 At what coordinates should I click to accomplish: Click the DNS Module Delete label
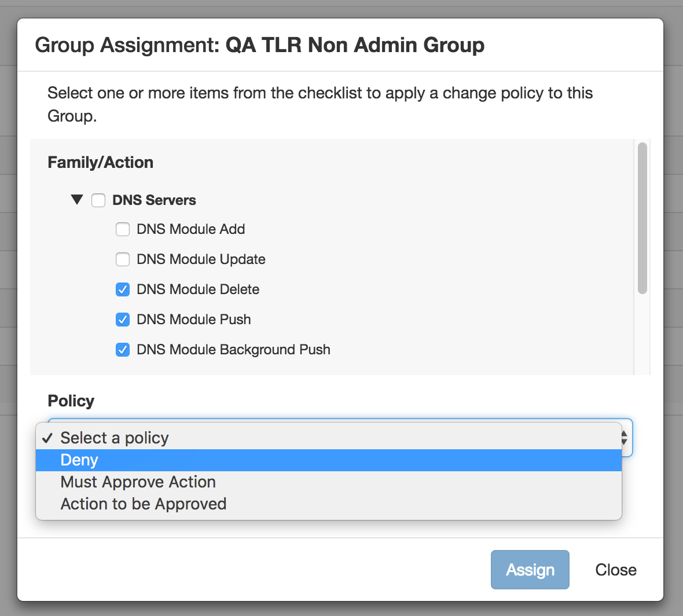[x=198, y=289]
